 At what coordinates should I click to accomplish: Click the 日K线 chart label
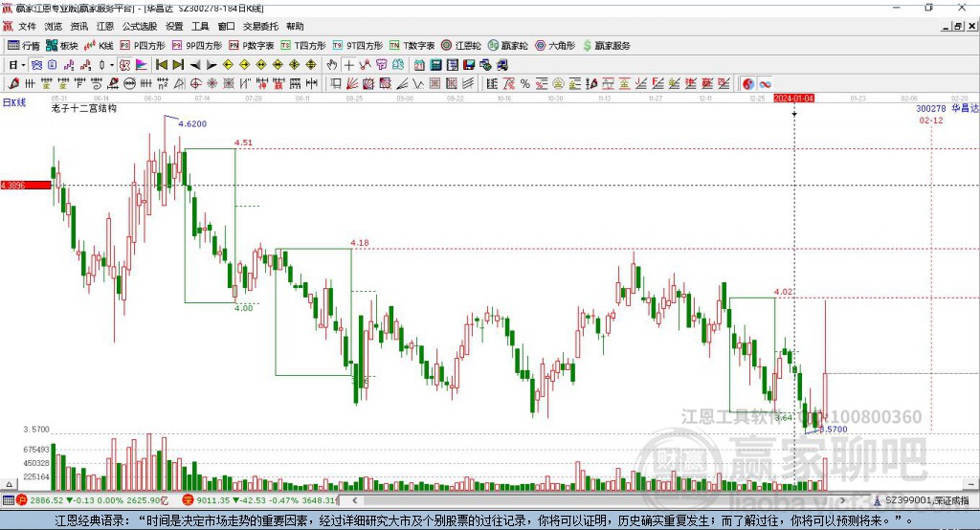pos(13,102)
